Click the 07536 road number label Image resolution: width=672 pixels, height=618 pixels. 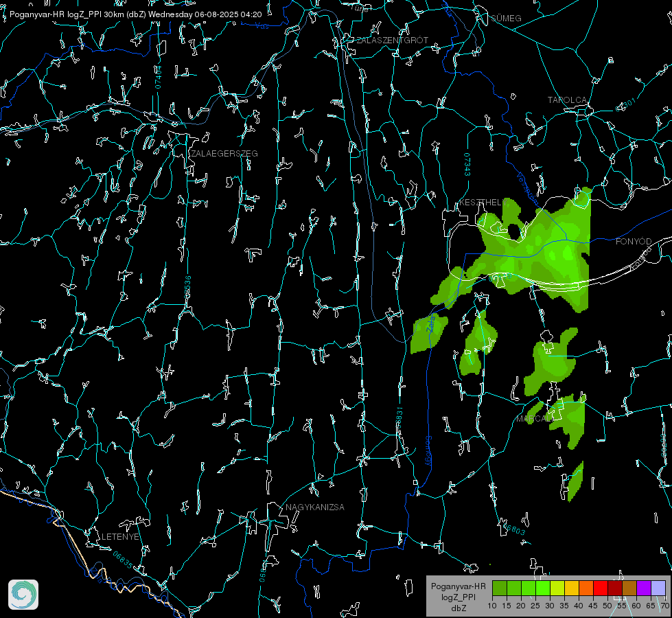click(187, 287)
